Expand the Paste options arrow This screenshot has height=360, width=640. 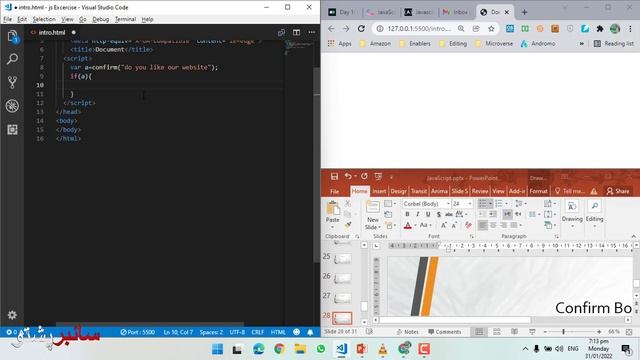pyautogui.click(x=333, y=227)
